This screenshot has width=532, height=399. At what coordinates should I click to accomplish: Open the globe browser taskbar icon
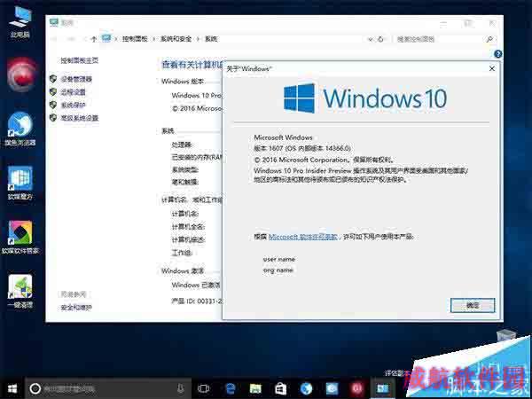(x=306, y=388)
